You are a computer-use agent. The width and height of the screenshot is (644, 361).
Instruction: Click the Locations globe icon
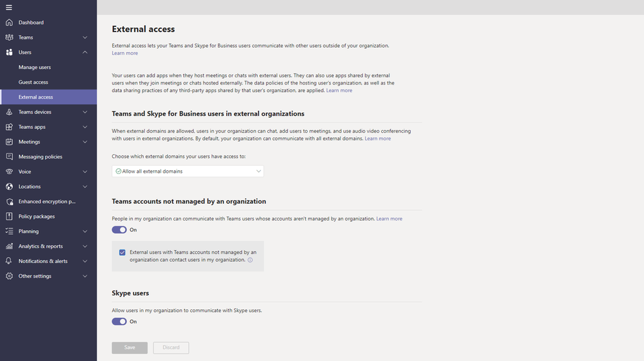[x=9, y=186]
